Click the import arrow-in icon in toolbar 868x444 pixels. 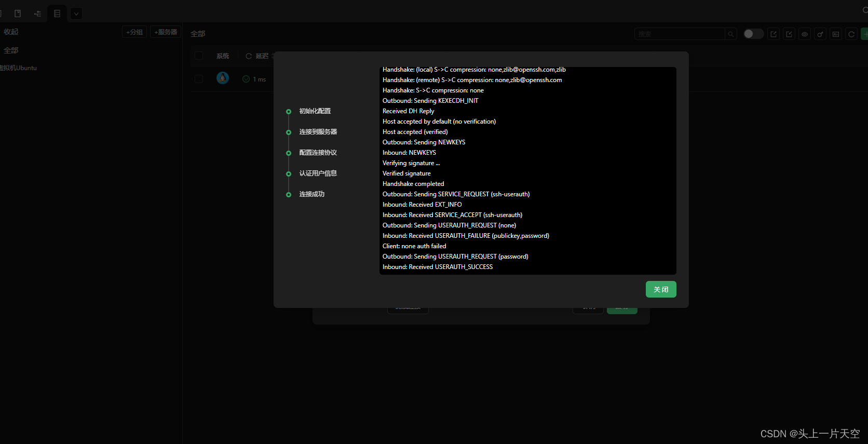(789, 34)
